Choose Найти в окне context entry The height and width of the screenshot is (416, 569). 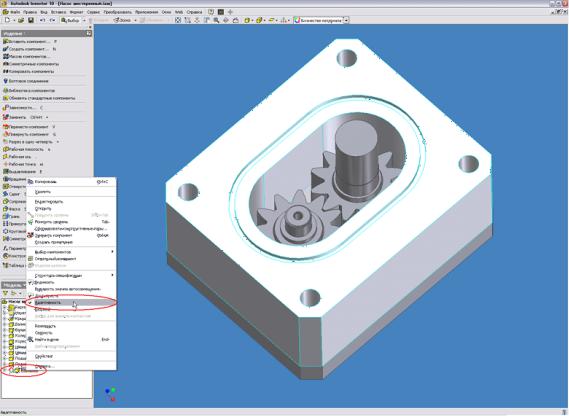click(71, 339)
